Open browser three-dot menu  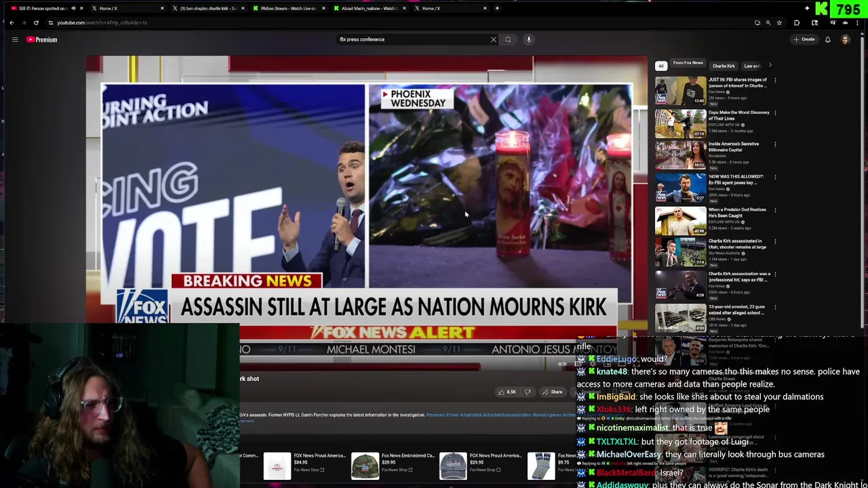click(859, 22)
